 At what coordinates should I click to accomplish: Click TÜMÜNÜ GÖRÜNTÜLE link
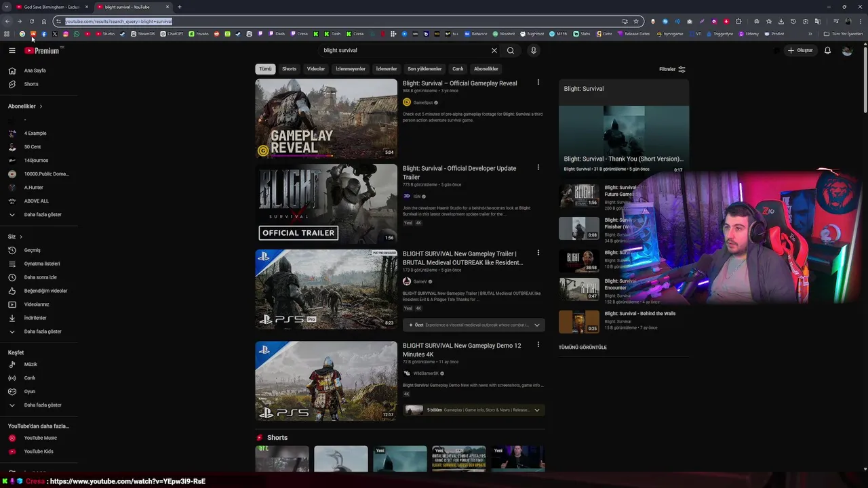pos(583,347)
